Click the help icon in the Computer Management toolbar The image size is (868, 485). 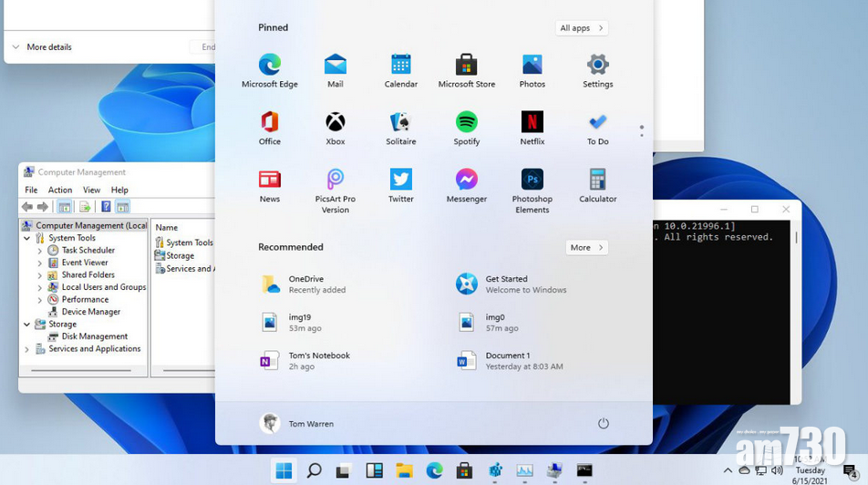tap(106, 207)
